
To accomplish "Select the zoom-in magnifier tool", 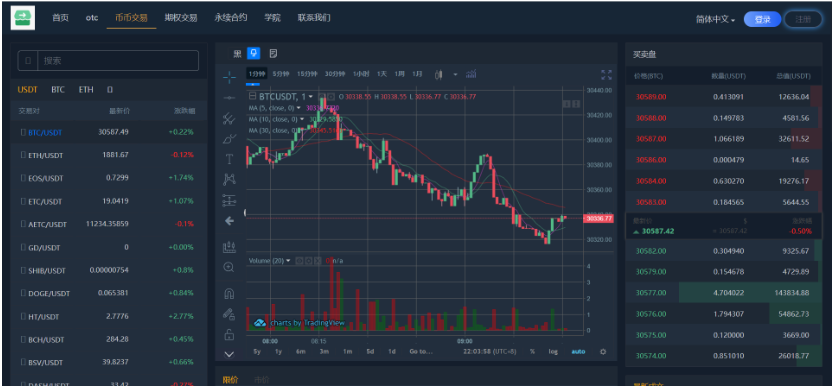I will coord(229,267).
